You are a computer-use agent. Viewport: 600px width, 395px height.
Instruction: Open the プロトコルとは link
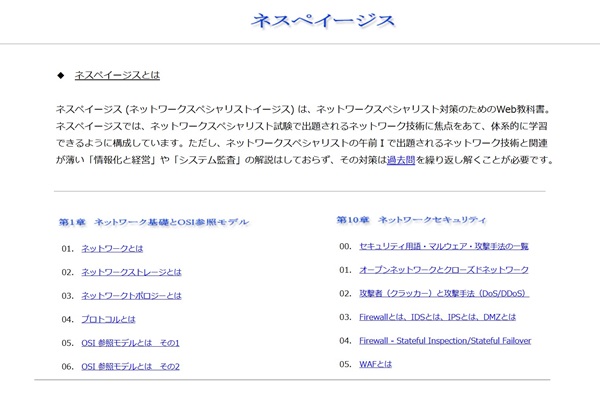click(x=108, y=319)
